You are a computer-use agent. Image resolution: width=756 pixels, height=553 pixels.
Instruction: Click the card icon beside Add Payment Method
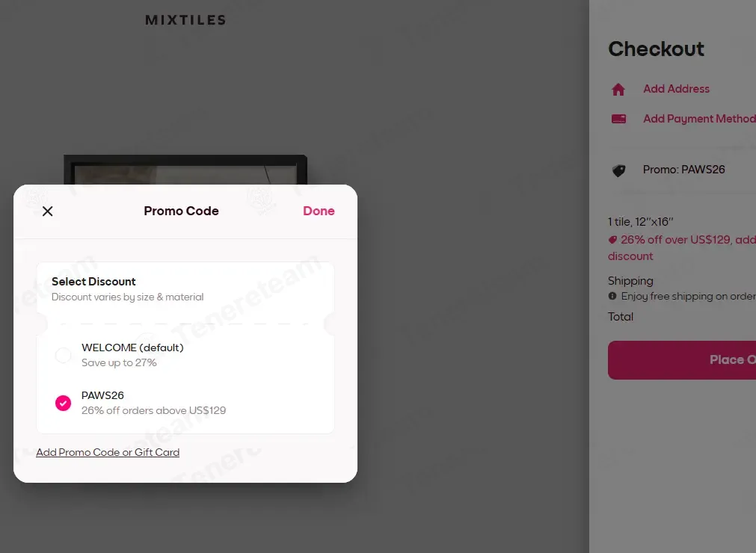(618, 119)
